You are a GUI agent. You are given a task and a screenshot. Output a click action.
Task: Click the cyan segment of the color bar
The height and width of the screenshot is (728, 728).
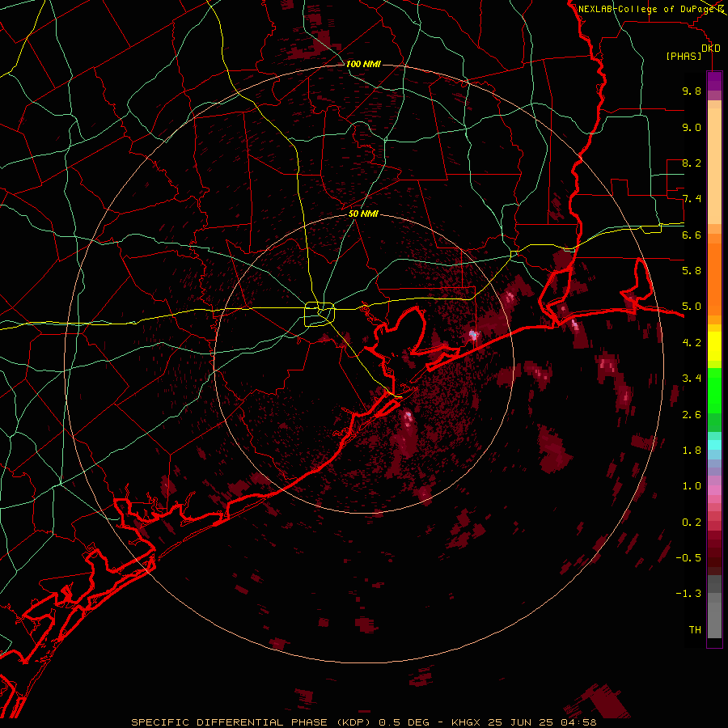[714, 445]
